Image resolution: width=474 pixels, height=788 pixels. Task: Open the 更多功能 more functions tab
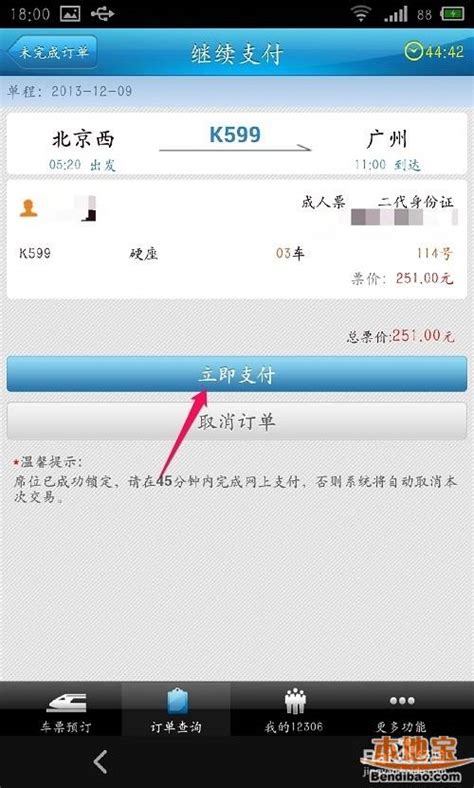[401, 709]
